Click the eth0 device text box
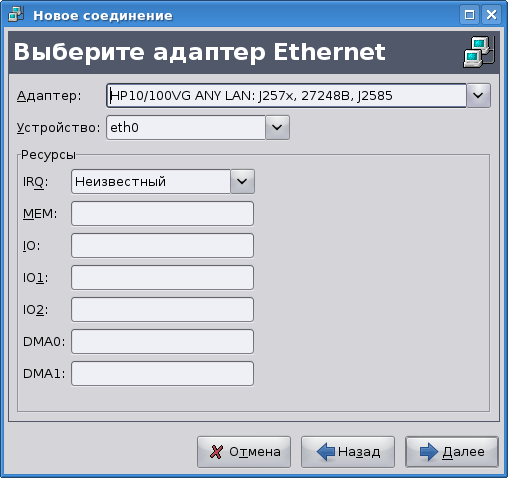 (x=186, y=128)
